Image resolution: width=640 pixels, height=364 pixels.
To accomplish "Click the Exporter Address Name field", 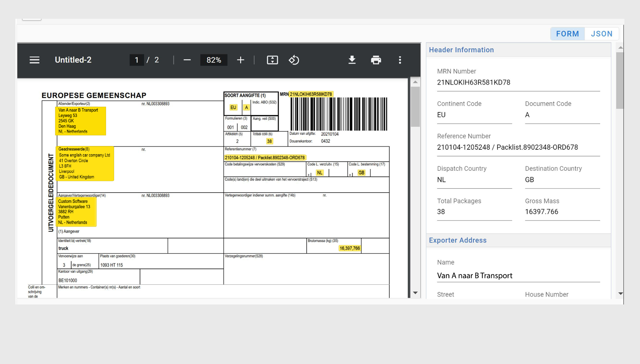I will click(518, 276).
